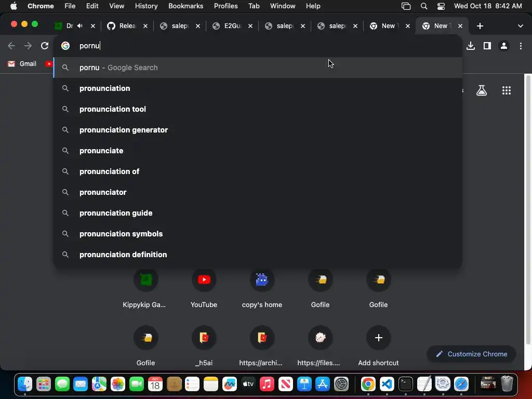Screen dimensions: 532x399
Task: Open Spotlight search in the menu bar
Action: coord(423,6)
